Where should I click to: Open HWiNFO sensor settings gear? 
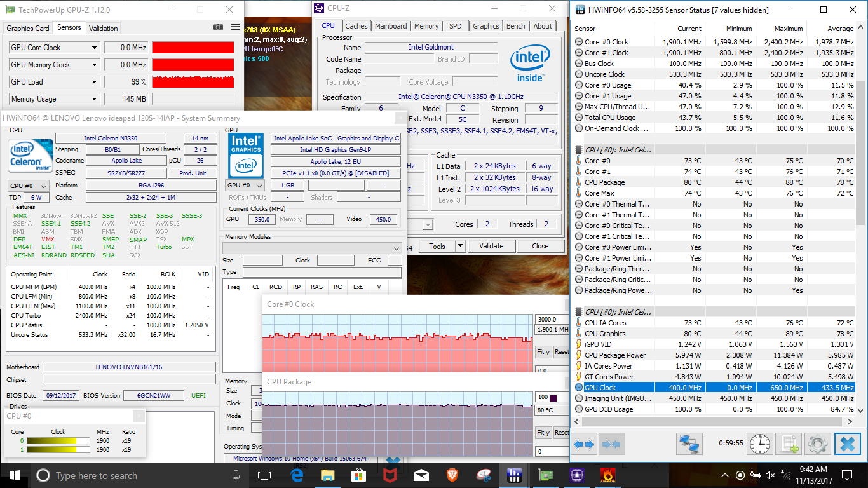818,443
